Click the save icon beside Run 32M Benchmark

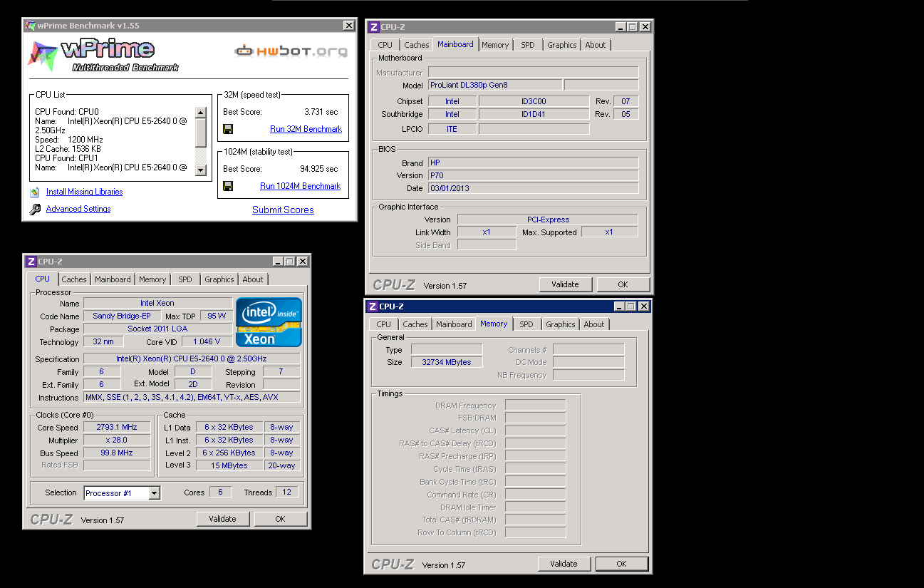tap(228, 129)
